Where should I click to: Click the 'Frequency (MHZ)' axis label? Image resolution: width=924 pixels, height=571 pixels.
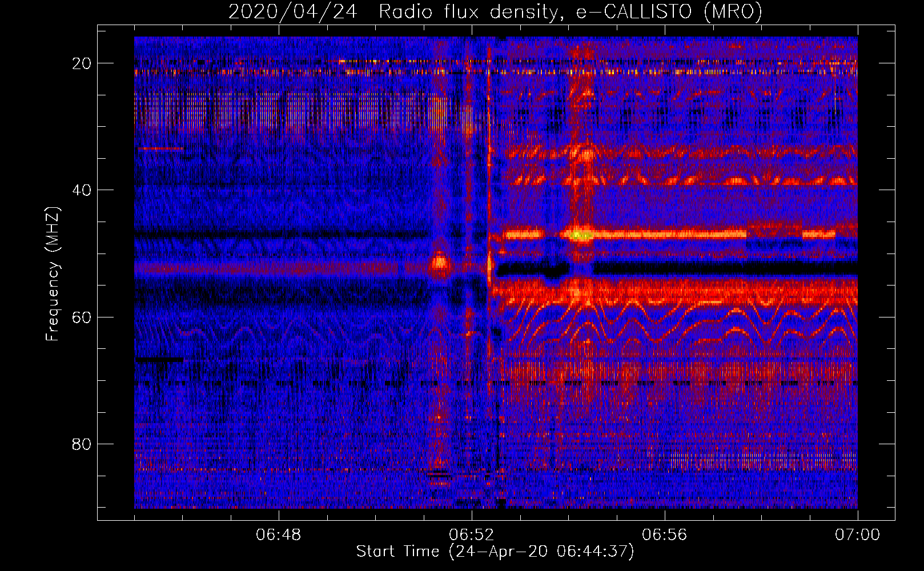(53, 274)
